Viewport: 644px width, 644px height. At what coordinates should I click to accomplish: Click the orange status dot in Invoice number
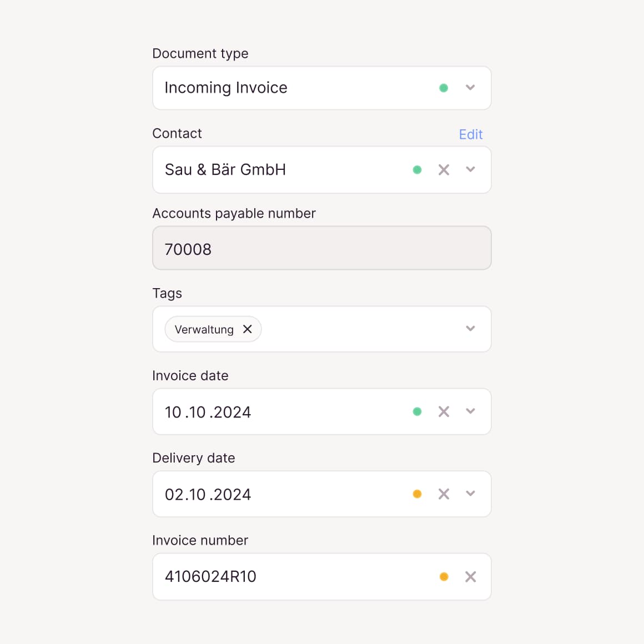coord(444,577)
